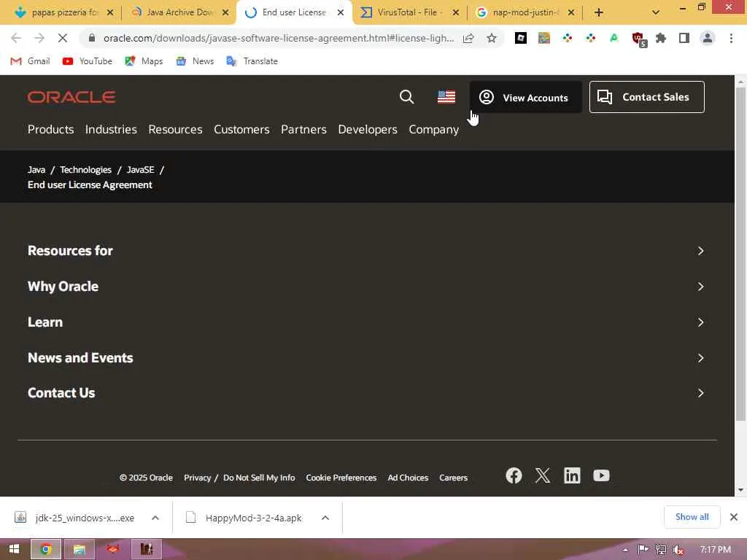Click the View Accounts button
This screenshot has height=560, width=747.
click(525, 97)
